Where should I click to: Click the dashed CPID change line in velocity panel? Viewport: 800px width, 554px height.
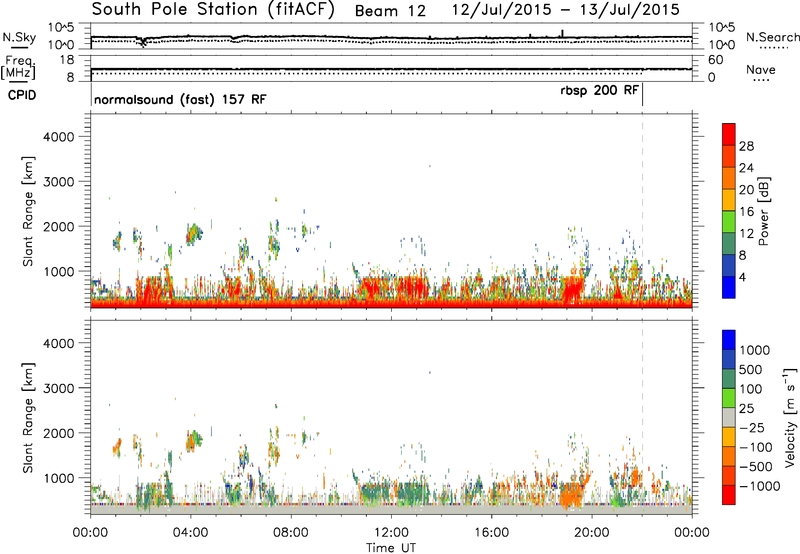click(x=642, y=417)
